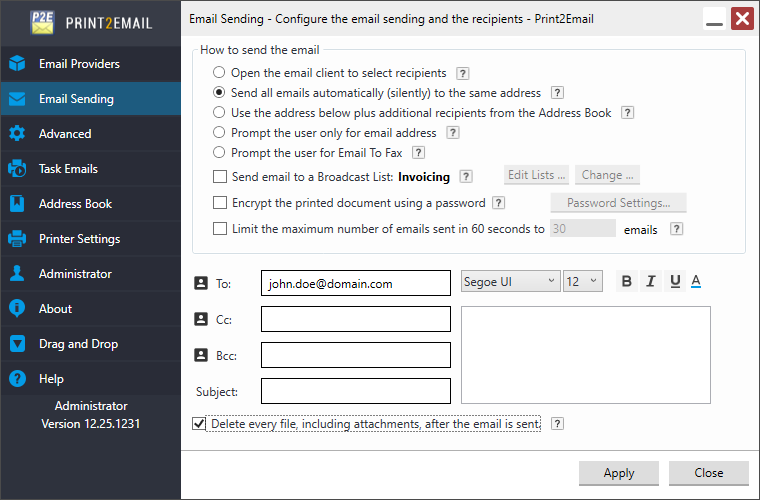Click the Change broadcast list button
The width and height of the screenshot is (760, 500).
point(607,175)
